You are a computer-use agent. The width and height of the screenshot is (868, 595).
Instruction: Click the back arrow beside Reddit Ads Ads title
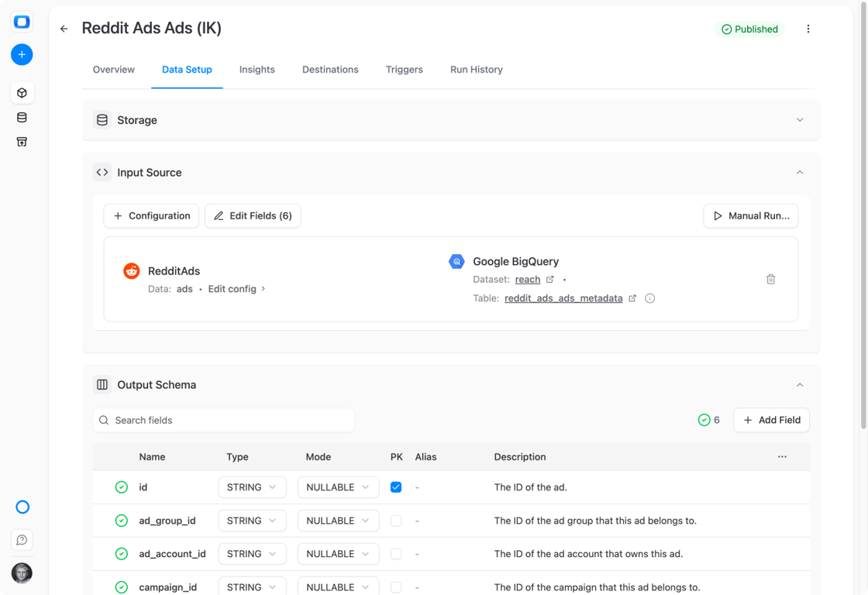click(x=64, y=29)
